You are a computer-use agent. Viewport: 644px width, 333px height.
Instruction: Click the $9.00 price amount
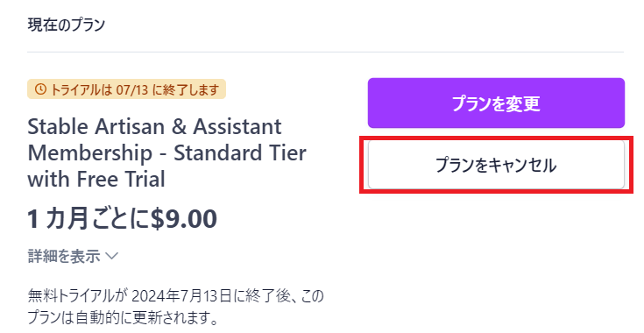pos(184,219)
